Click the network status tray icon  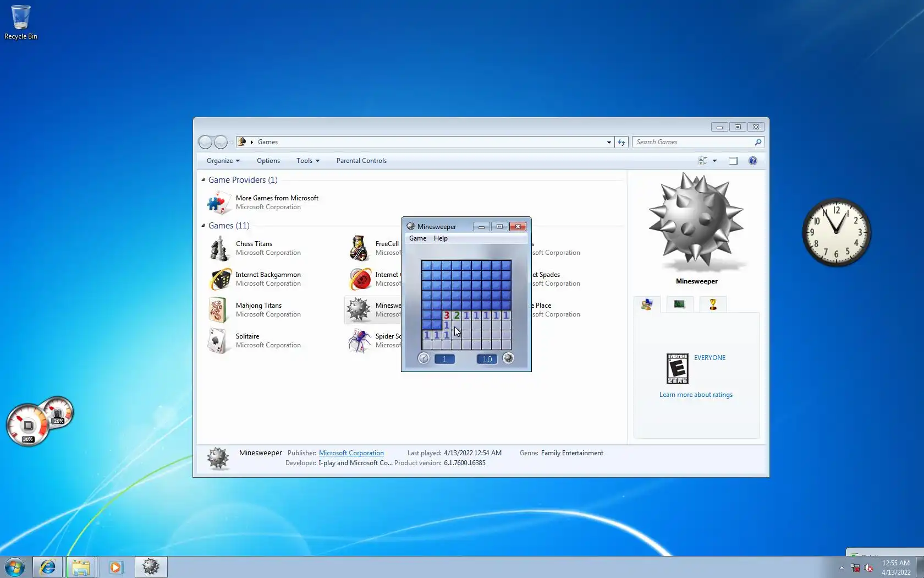coord(855,568)
